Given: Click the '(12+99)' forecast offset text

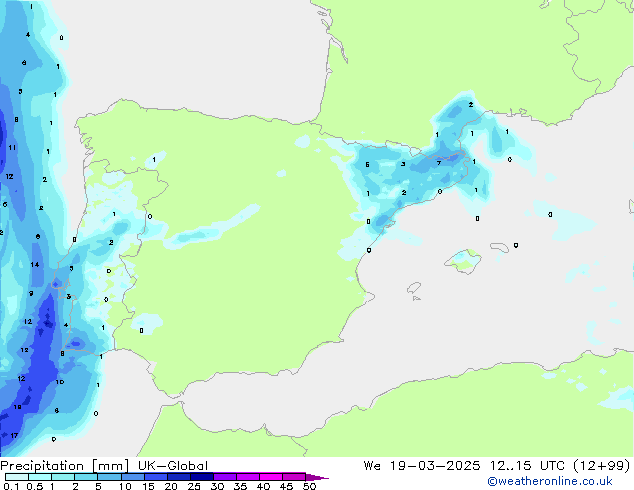Looking at the screenshot, I should tap(602, 466).
